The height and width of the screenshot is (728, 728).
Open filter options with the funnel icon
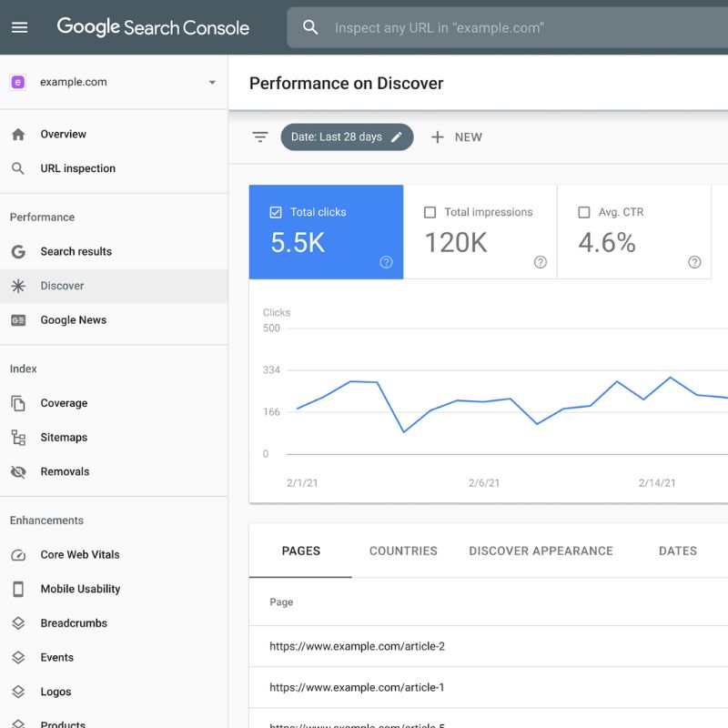click(259, 136)
